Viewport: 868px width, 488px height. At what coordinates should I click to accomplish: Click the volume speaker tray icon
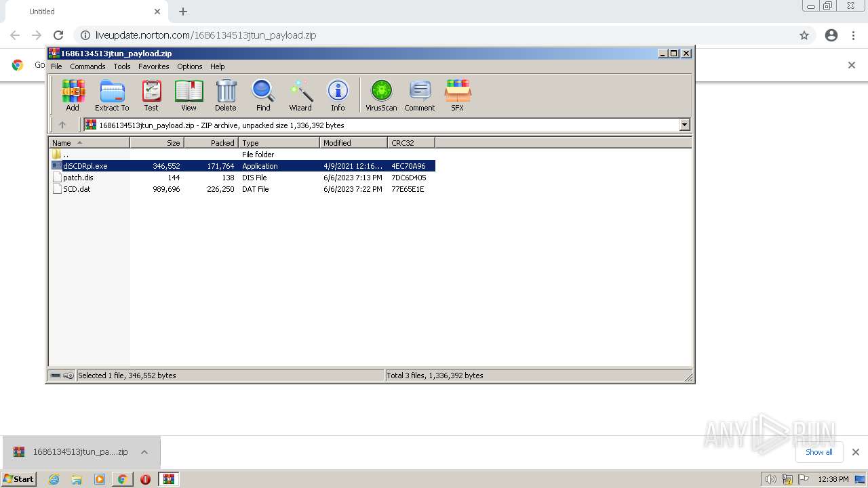[x=770, y=479]
